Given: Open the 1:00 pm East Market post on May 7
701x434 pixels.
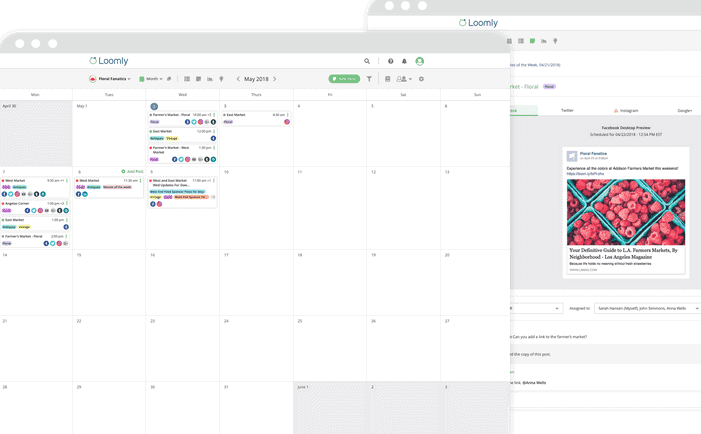Looking at the screenshot, I should (35, 223).
